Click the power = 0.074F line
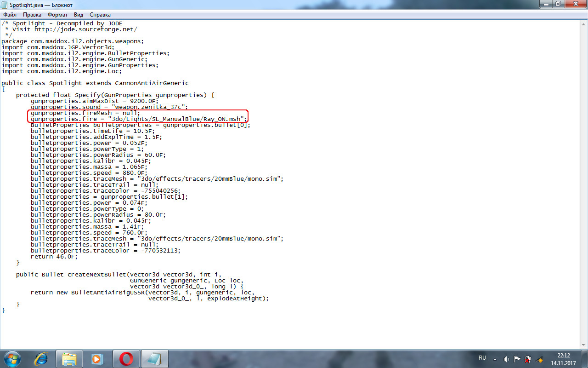 click(x=89, y=203)
